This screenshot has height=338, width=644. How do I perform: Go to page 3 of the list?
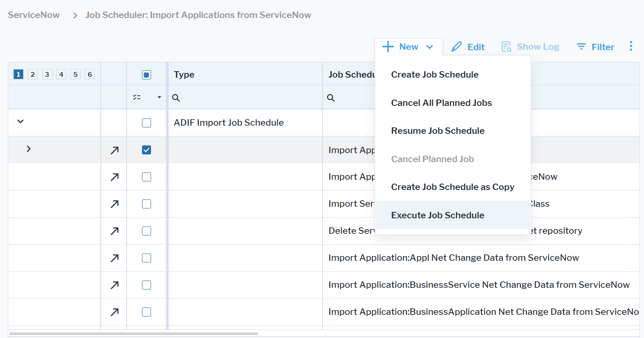click(x=47, y=75)
